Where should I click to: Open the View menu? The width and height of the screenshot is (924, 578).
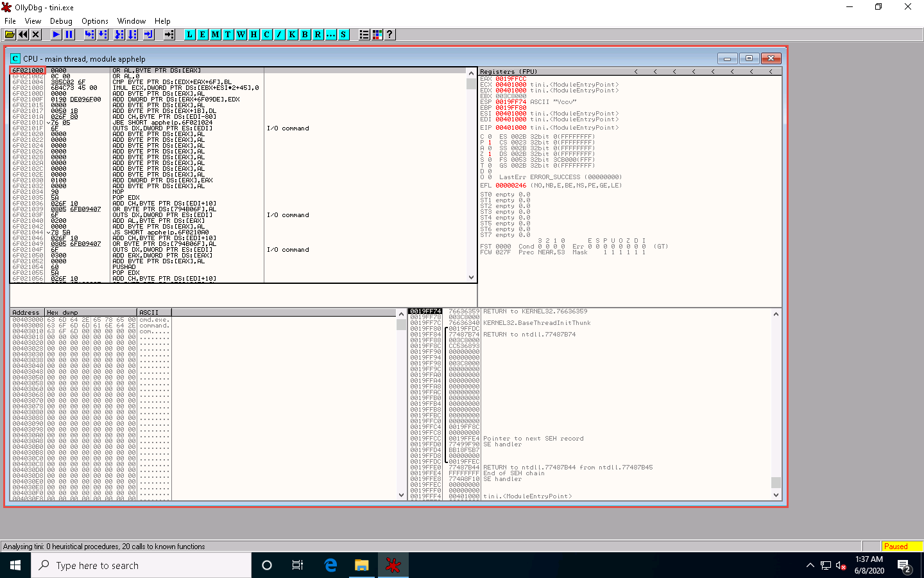(33, 21)
